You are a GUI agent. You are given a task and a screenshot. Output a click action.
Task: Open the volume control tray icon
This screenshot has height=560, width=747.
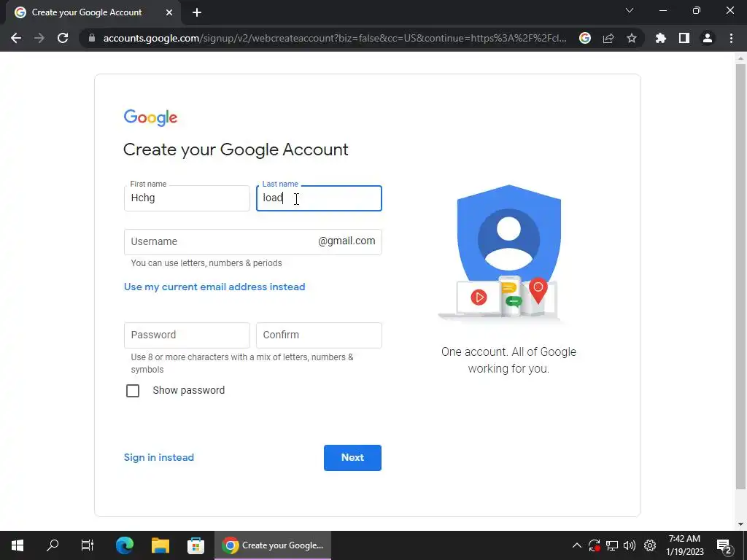click(x=630, y=545)
